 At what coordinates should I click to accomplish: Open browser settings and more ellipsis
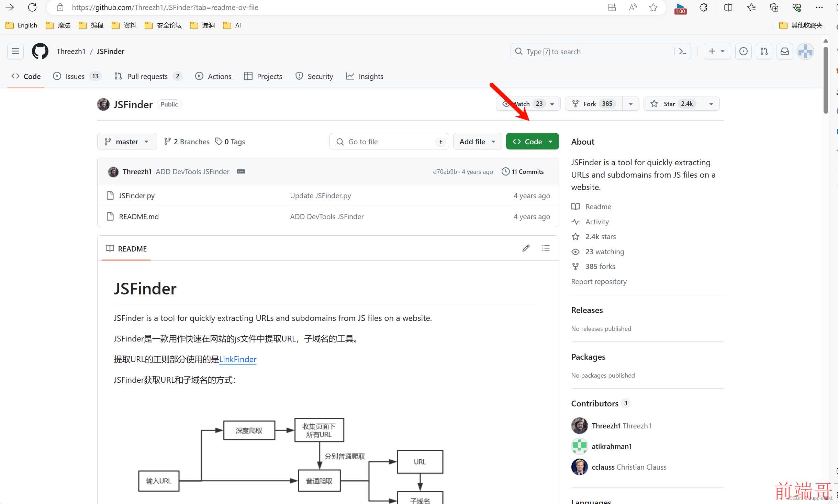[x=819, y=7]
